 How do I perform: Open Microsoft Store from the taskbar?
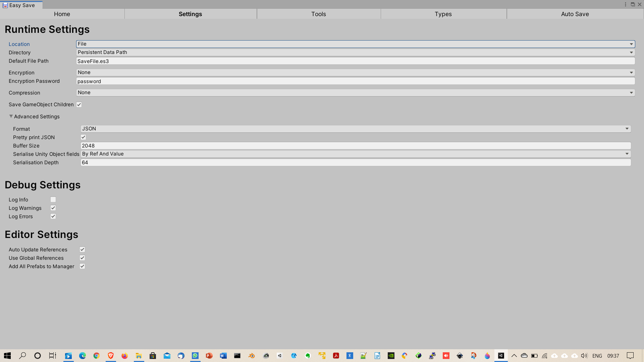tap(153, 356)
